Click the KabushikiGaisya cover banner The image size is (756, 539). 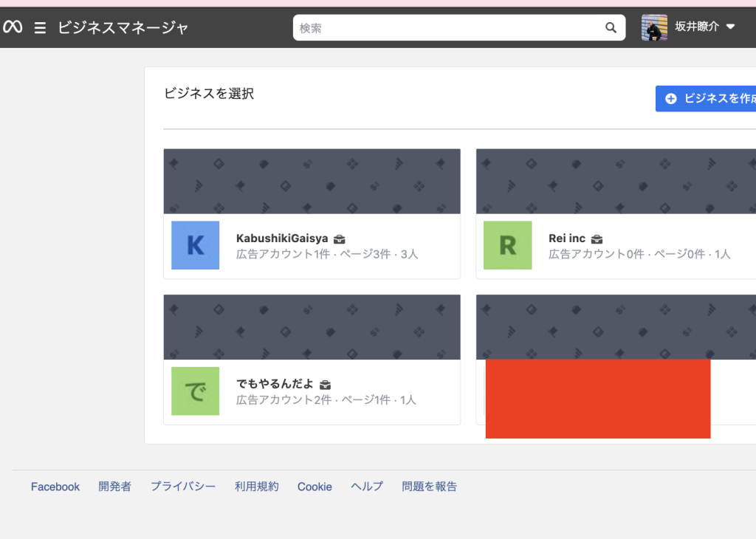click(312, 182)
